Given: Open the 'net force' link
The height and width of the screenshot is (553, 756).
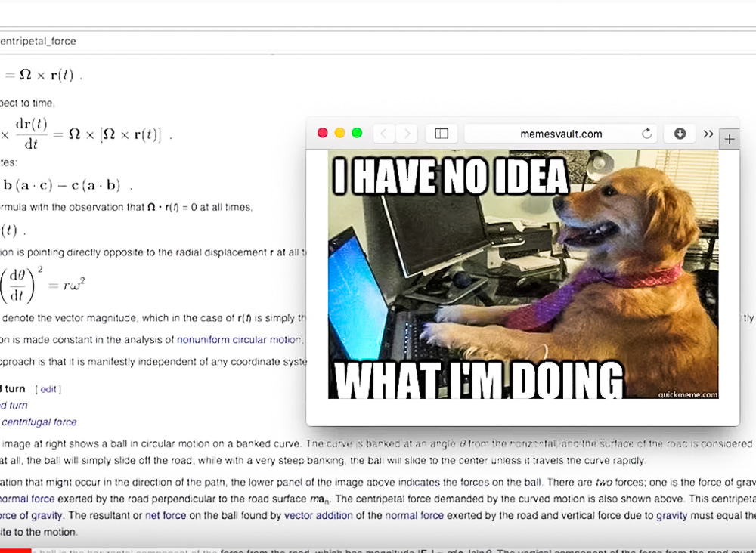Looking at the screenshot, I should coord(163,515).
